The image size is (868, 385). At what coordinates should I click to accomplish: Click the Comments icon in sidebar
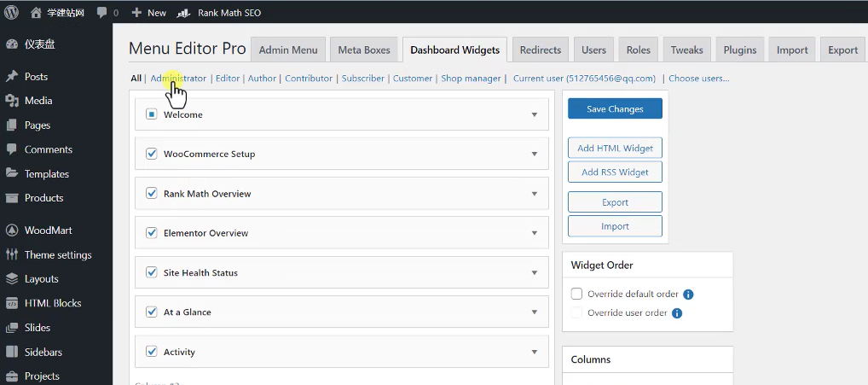[12, 149]
